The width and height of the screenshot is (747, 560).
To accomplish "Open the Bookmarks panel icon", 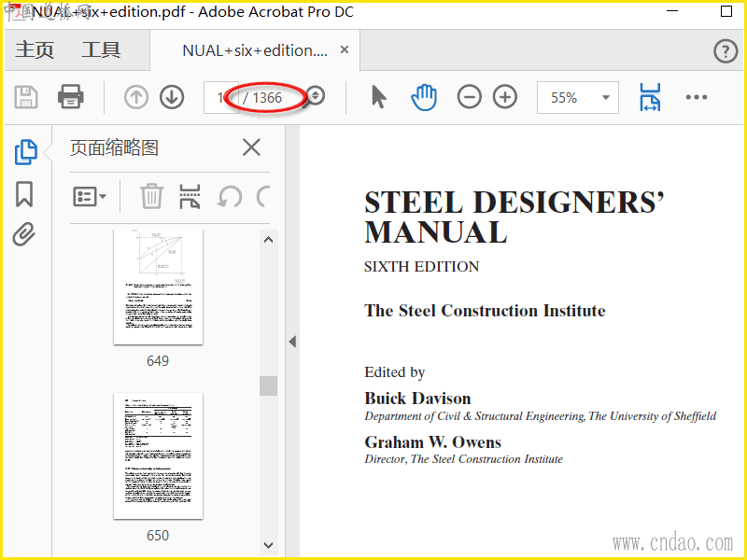I will pyautogui.click(x=24, y=194).
